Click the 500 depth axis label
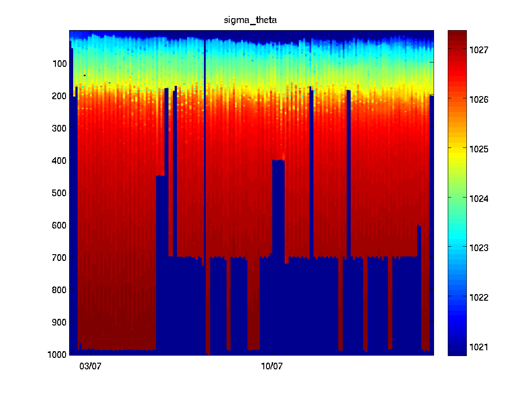 click(59, 193)
